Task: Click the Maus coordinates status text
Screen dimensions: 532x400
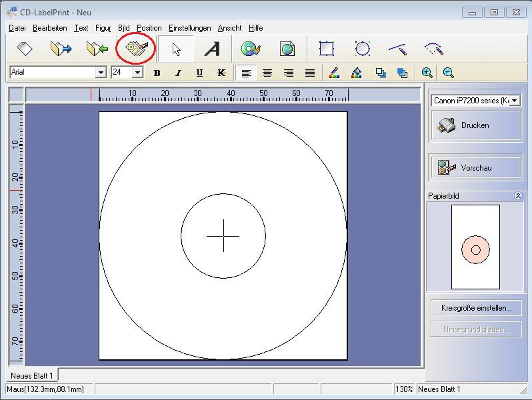Action: 45,389
